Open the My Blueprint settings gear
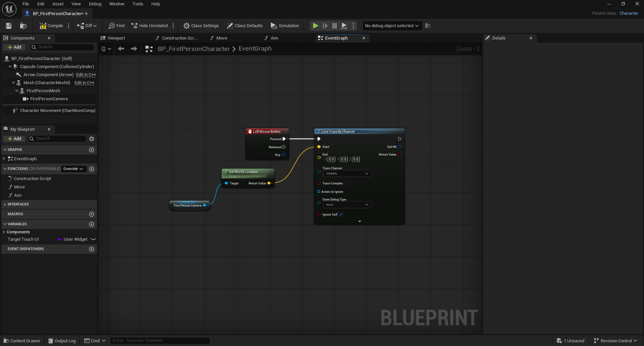The height and width of the screenshot is (346, 644). pyautogui.click(x=92, y=139)
